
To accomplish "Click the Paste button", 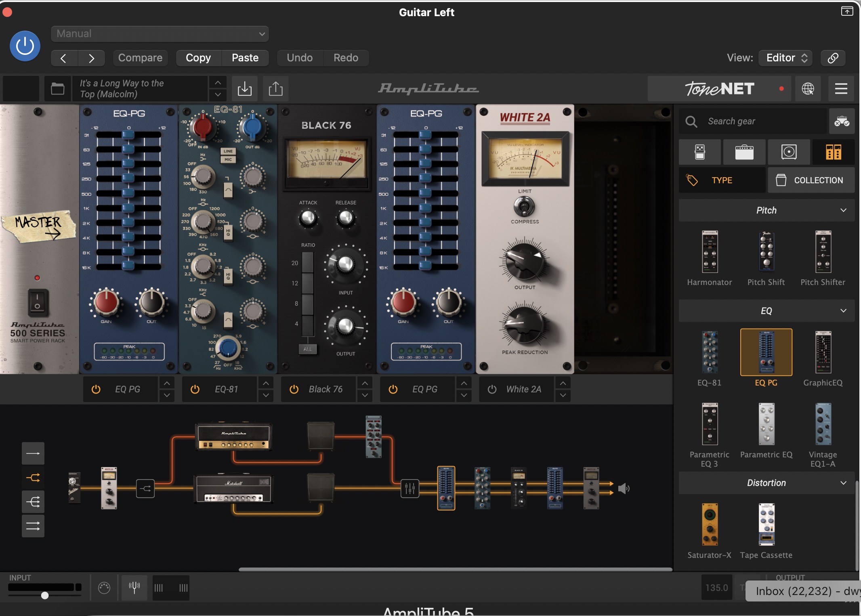I will pyautogui.click(x=245, y=58).
